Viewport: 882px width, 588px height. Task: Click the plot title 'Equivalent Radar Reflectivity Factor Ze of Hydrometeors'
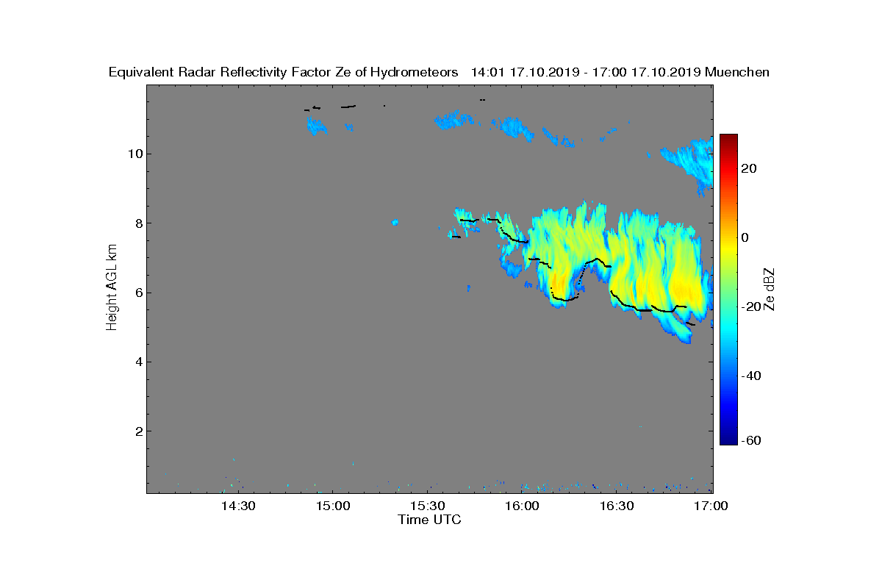[x=283, y=72]
